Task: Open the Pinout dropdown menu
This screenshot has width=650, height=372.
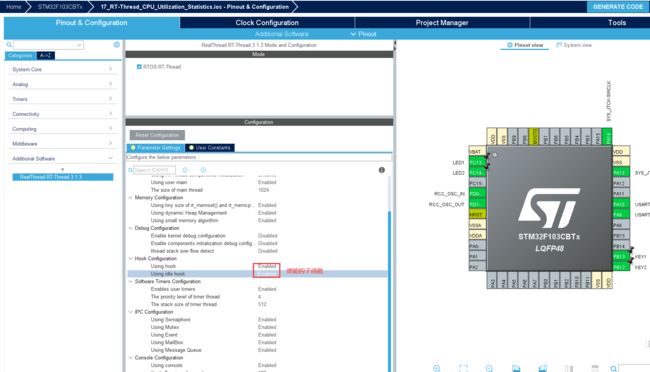Action: tap(364, 34)
